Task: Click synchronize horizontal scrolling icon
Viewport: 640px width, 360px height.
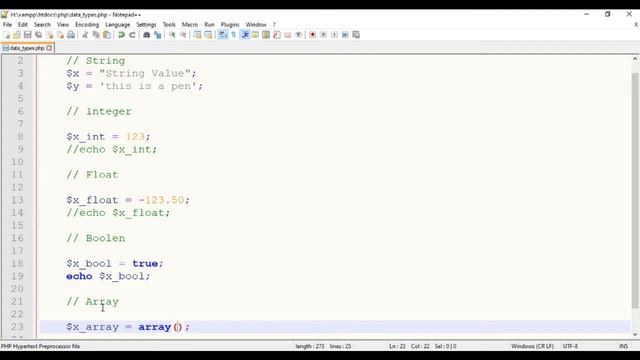Action: point(208,35)
